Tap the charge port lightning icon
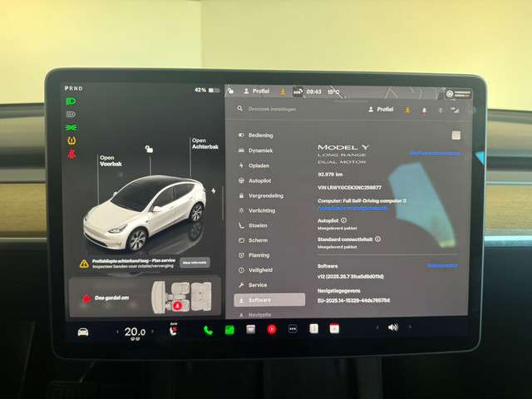 [214, 190]
